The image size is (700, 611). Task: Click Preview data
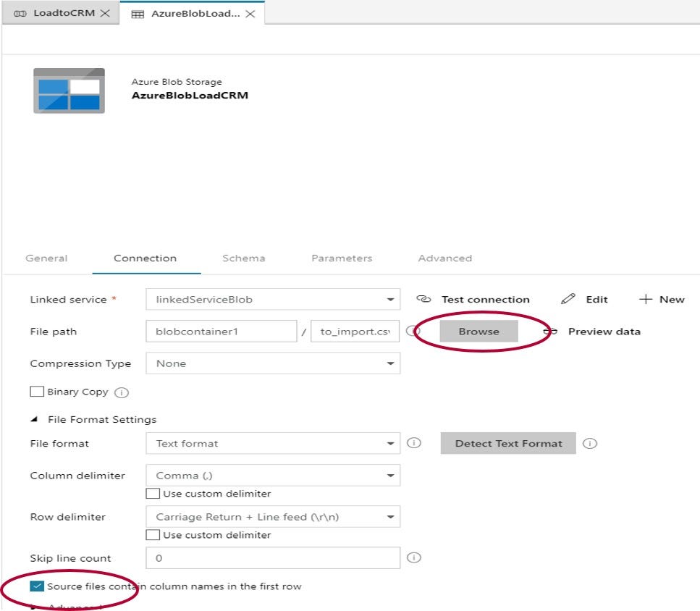(x=604, y=331)
